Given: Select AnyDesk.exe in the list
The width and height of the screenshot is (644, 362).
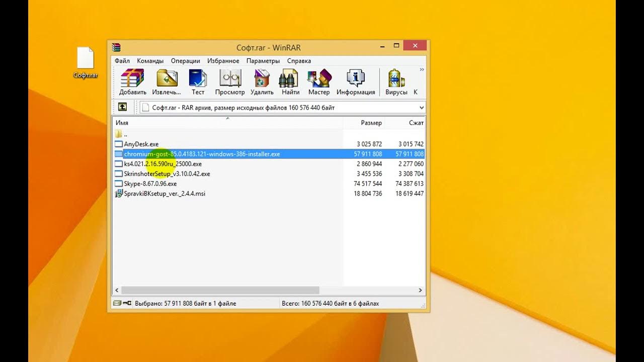Looking at the screenshot, I should pyautogui.click(x=141, y=144).
